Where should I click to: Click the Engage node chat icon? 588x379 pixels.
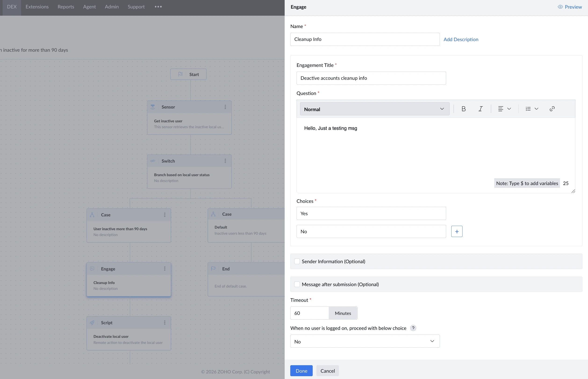(92, 269)
